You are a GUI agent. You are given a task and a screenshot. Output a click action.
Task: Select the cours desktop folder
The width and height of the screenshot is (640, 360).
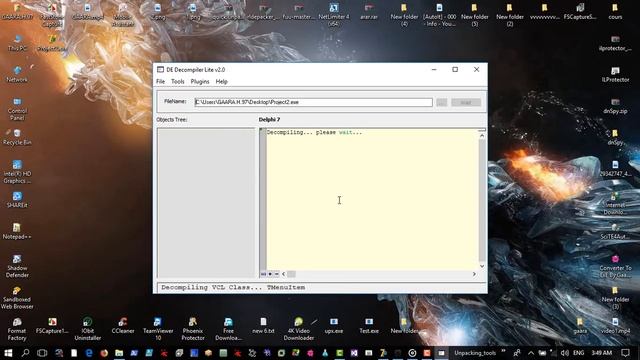click(615, 11)
